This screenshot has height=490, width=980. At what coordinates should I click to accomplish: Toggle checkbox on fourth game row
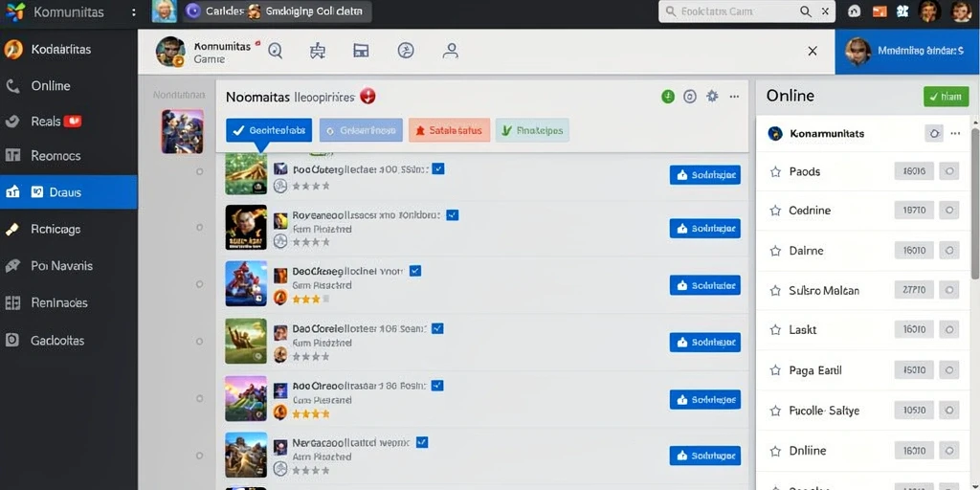[437, 327]
